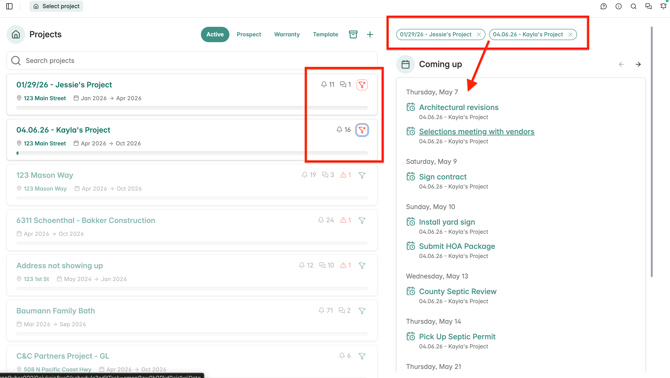Click the bell count 11 on Jessie's Project
The image size is (670, 378).
(x=328, y=85)
